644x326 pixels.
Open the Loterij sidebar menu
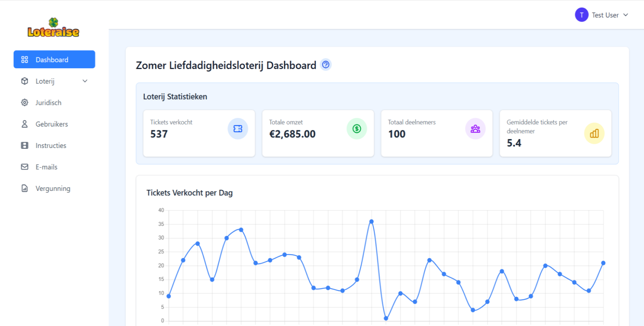click(45, 81)
